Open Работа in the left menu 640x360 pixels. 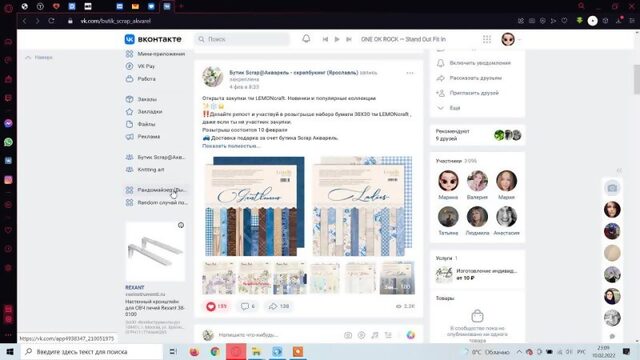[x=141, y=79]
